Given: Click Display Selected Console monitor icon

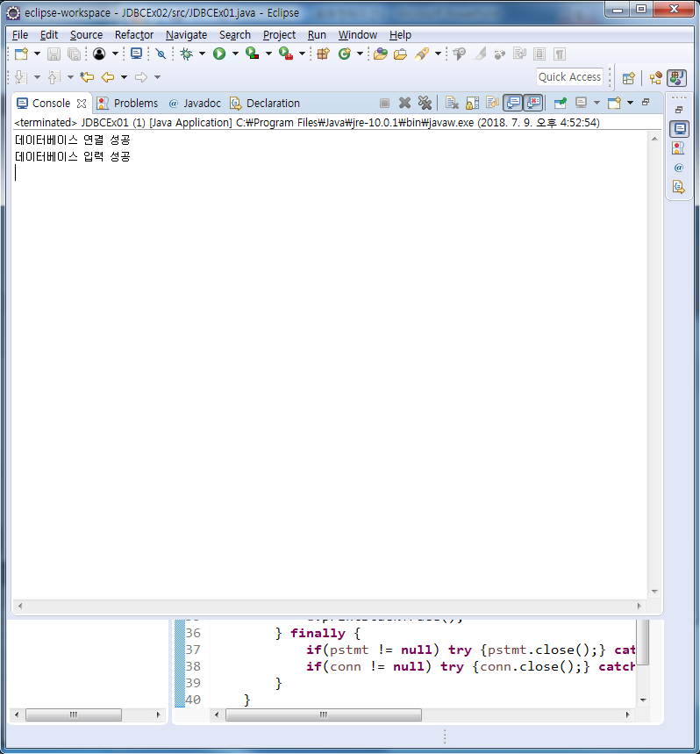Looking at the screenshot, I should tap(582, 103).
